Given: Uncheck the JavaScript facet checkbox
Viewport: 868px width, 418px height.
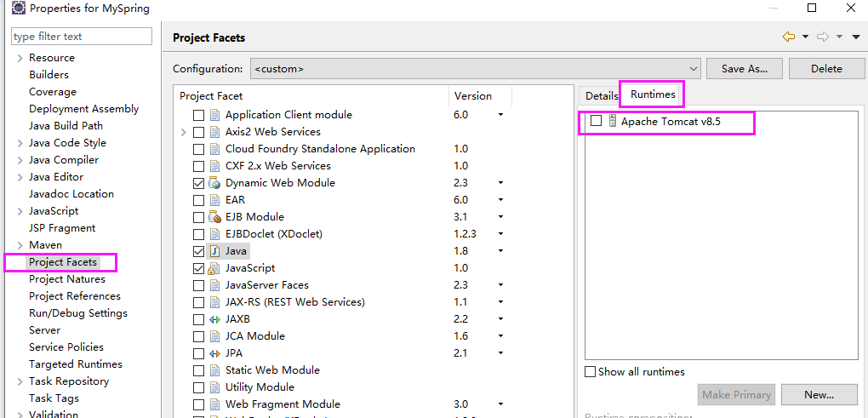Looking at the screenshot, I should (198, 268).
